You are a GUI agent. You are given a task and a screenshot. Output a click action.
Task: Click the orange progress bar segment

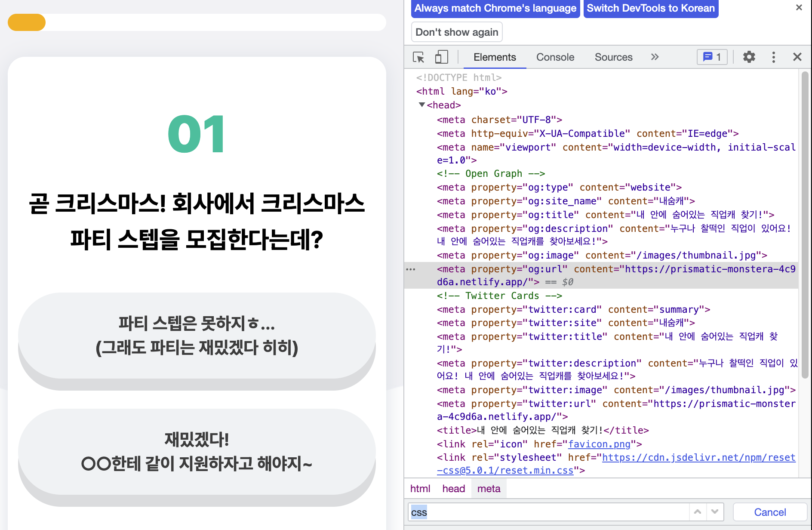[26, 22]
